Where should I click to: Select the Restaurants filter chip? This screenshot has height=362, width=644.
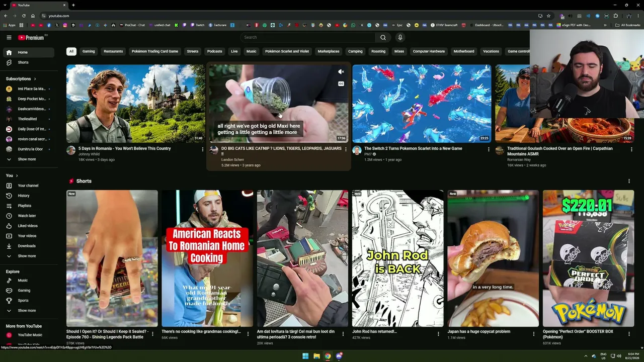tap(113, 51)
